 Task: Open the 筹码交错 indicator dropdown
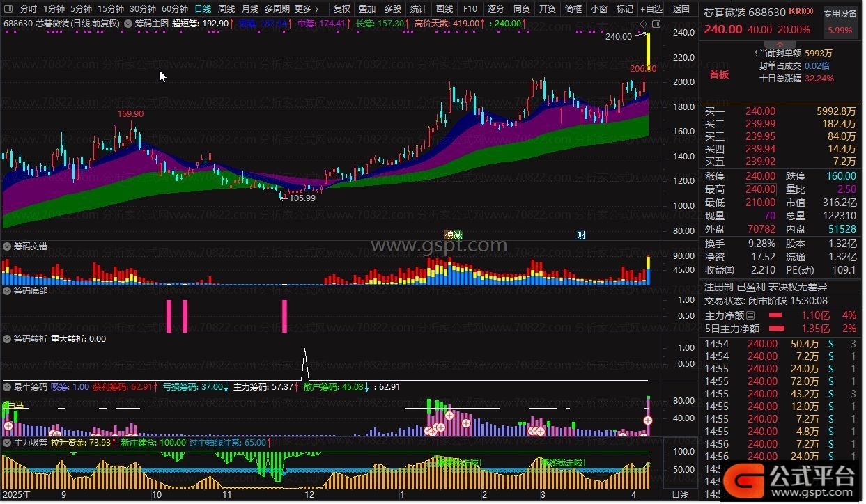(x=7, y=246)
